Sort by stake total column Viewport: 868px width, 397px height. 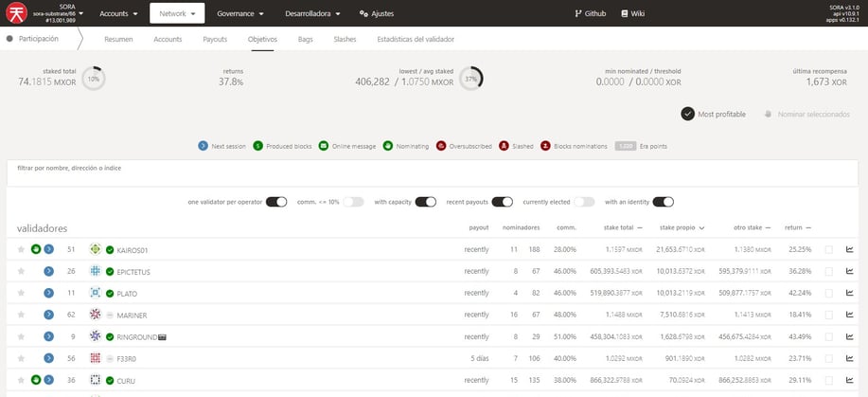coord(623,227)
